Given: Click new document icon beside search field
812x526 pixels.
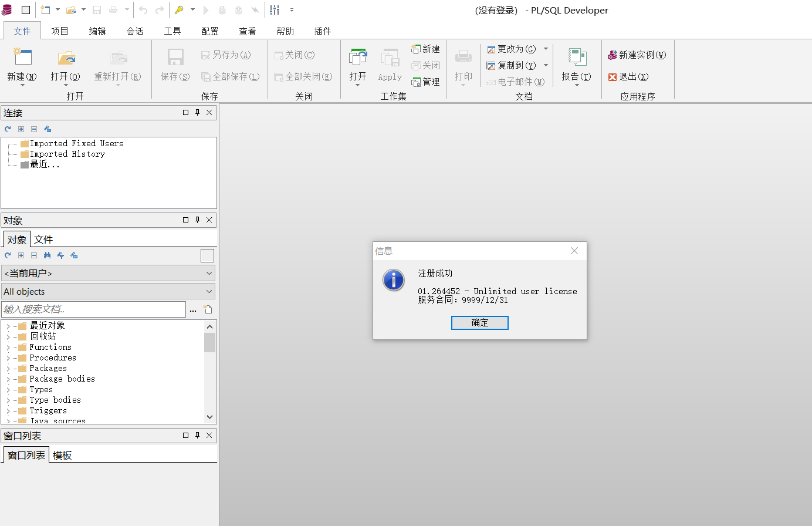Looking at the screenshot, I should [208, 309].
